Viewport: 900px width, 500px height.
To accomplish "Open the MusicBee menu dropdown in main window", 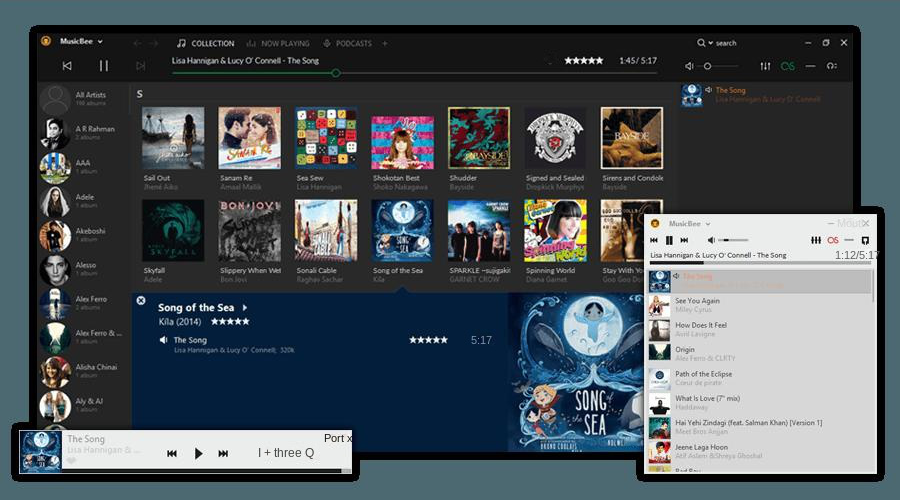I will pos(100,42).
